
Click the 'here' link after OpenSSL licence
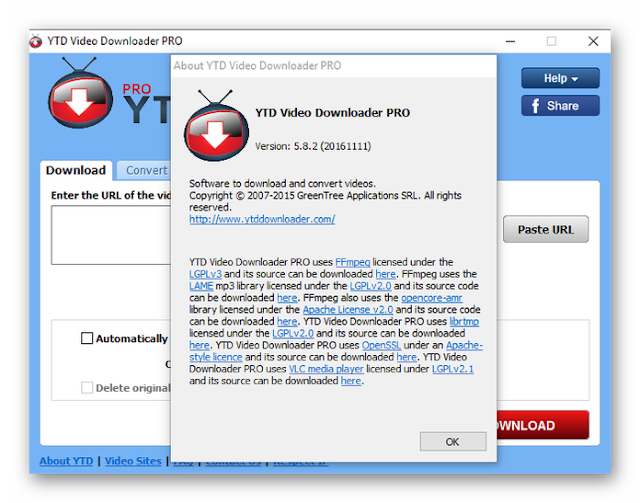click(407, 357)
